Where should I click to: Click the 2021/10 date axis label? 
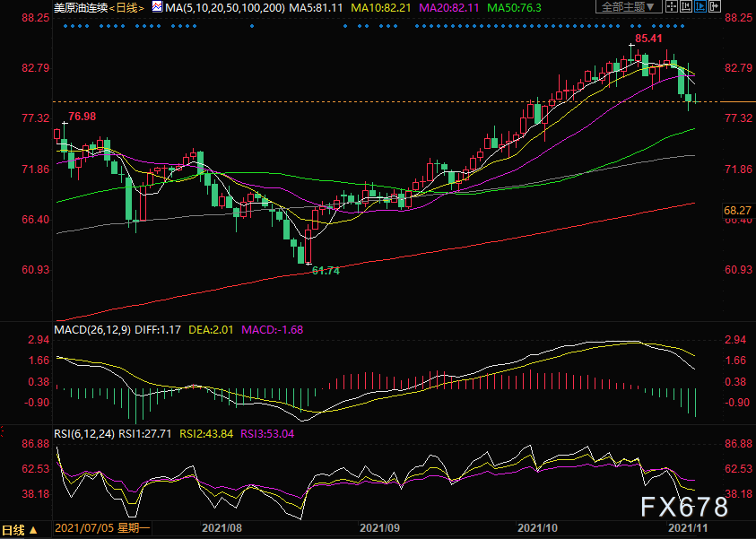pos(537,528)
